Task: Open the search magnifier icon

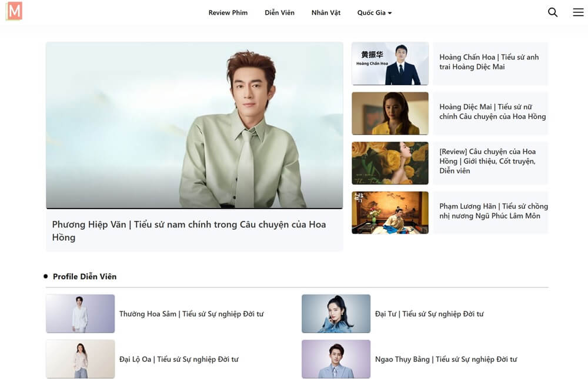Action: [552, 12]
